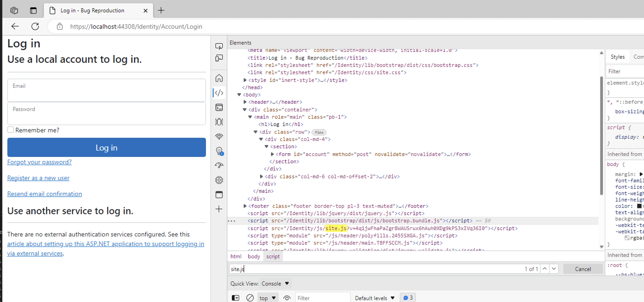The image size is (644, 302).
Task: Create live expression eye icon
Action: pos(287,298)
